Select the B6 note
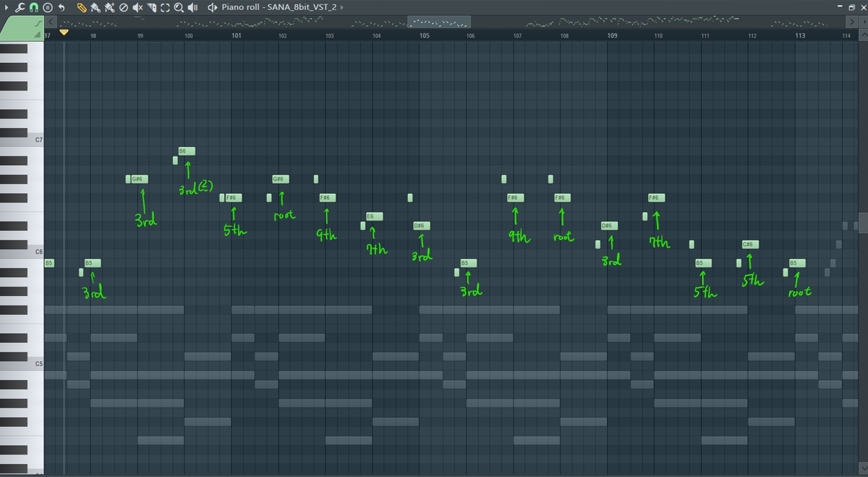Screen dimensions: 868x477 coord(187,151)
